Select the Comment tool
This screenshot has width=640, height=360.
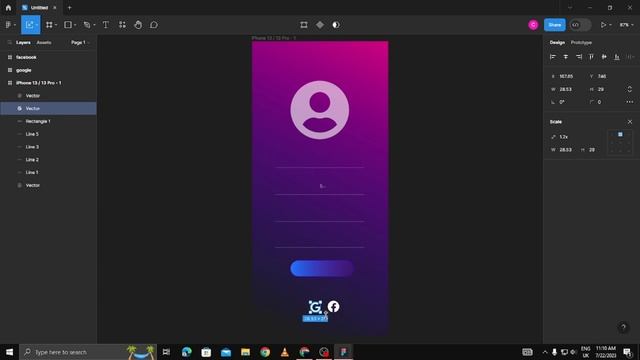[154, 25]
